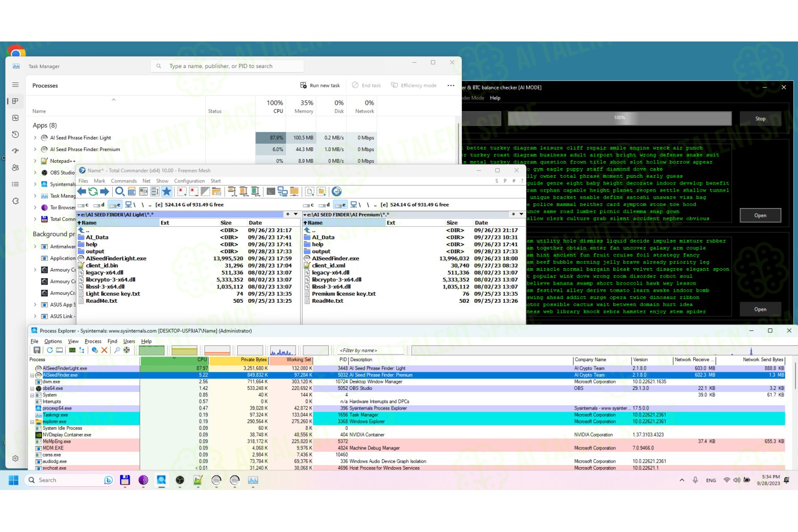
Task: Select drive c in right Total Commander panel
Action: coord(309,205)
